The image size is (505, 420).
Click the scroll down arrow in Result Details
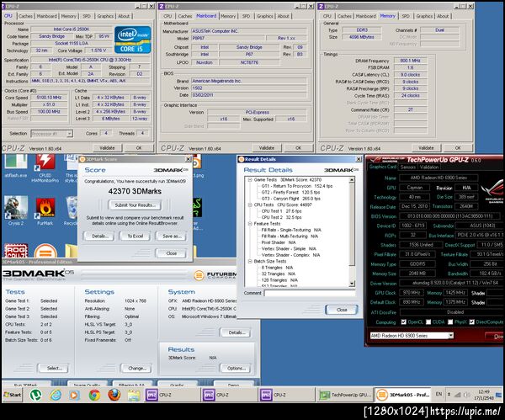coord(352,284)
